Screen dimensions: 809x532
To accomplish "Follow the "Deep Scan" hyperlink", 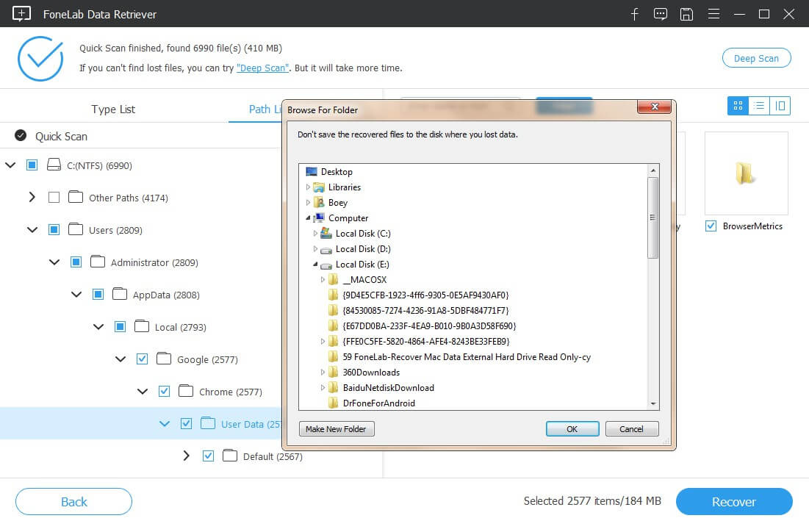I will [x=262, y=68].
